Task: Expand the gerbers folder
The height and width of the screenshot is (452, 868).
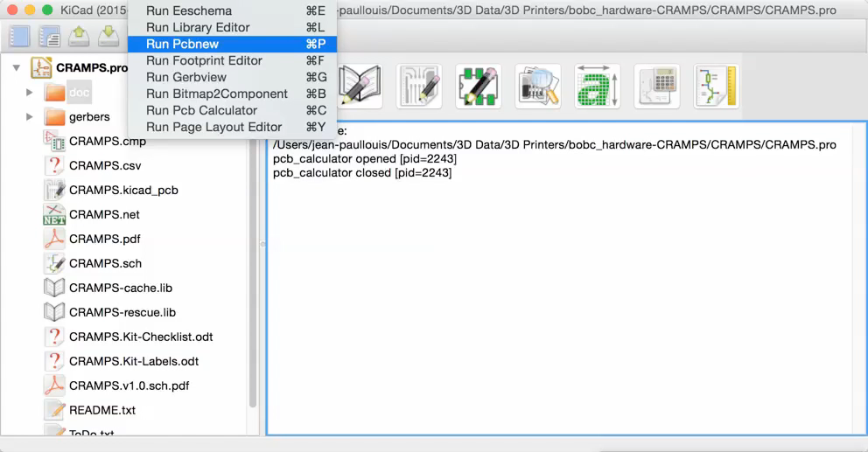Action: pos(30,116)
